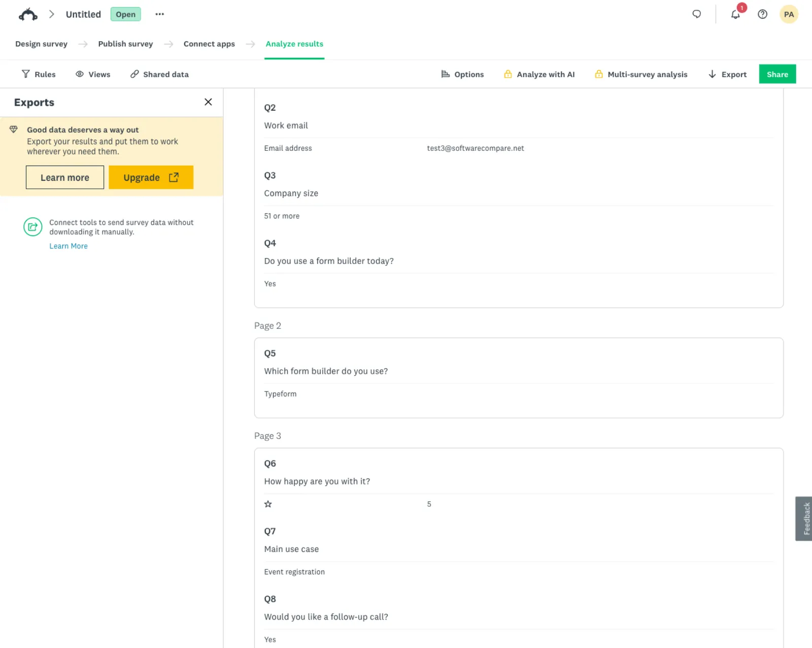The image size is (812, 648).
Task: Open the help question mark icon
Action: [762, 14]
